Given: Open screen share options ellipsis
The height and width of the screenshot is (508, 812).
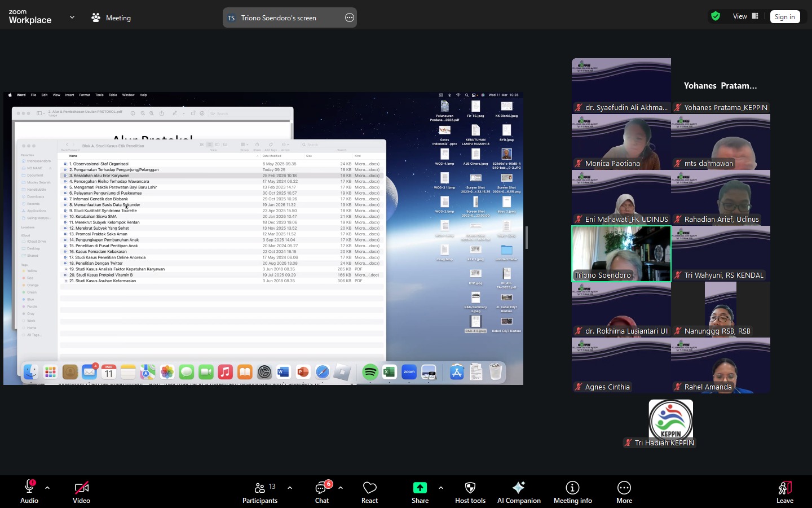Looking at the screenshot, I should (350, 18).
